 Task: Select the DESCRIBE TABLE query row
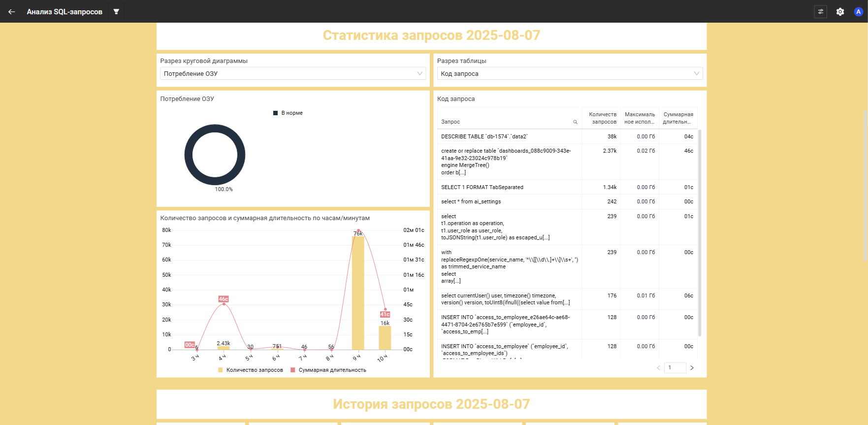510,136
